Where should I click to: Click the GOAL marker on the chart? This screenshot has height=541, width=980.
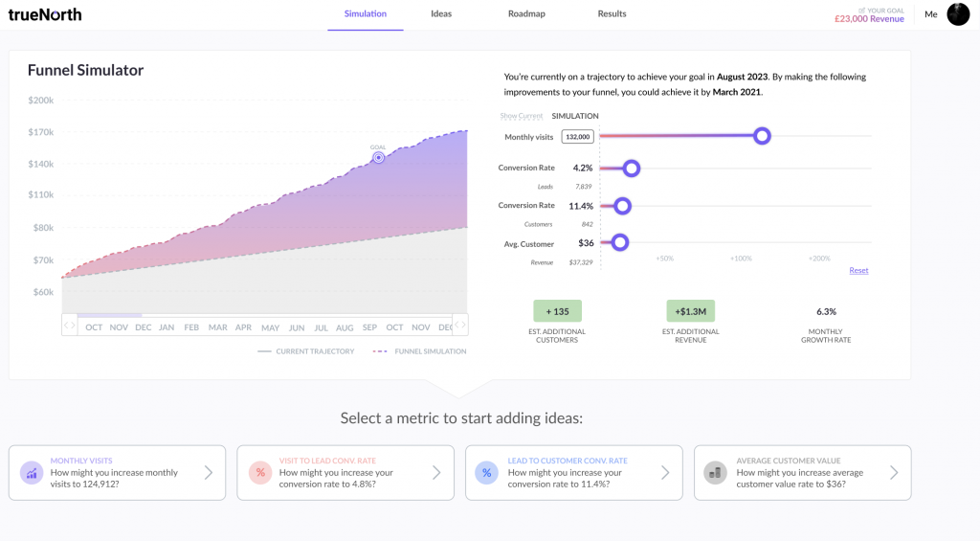click(x=379, y=157)
